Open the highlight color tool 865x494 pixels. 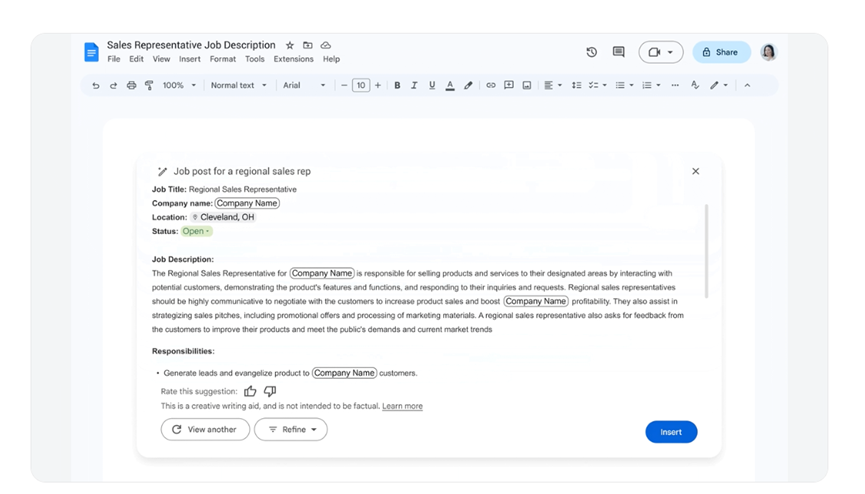[x=468, y=86]
